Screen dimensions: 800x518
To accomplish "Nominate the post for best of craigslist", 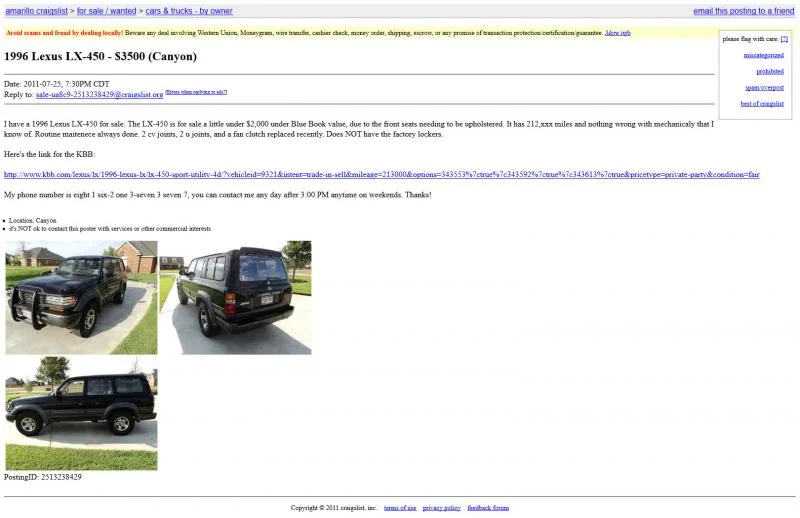I will coord(762,103).
